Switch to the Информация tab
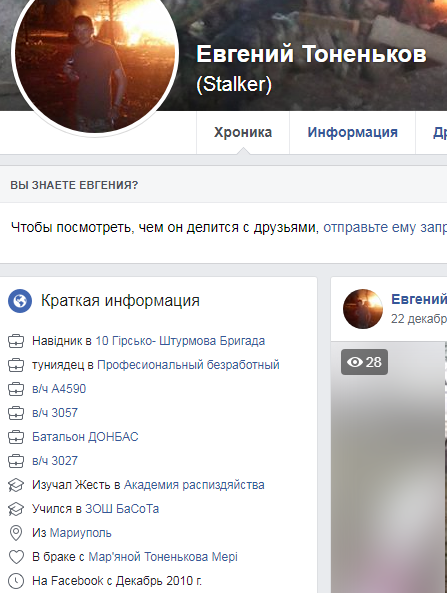The width and height of the screenshot is (447, 593). [x=352, y=132]
